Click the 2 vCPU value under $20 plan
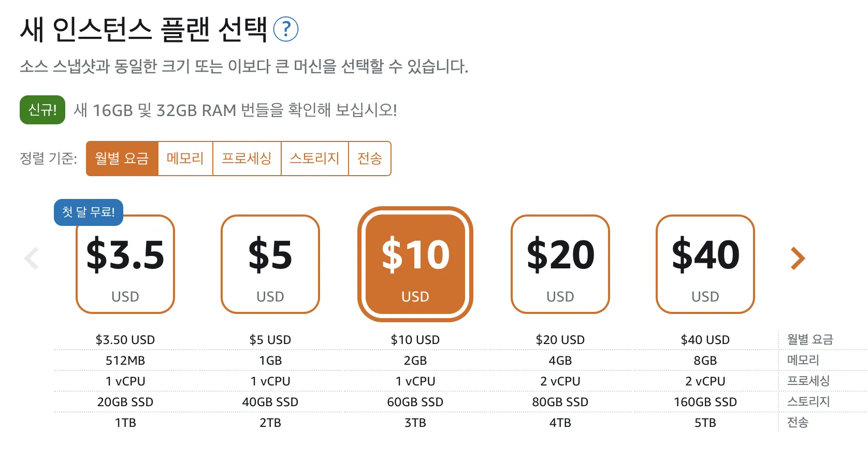This screenshot has width=868, height=458. pos(560,381)
